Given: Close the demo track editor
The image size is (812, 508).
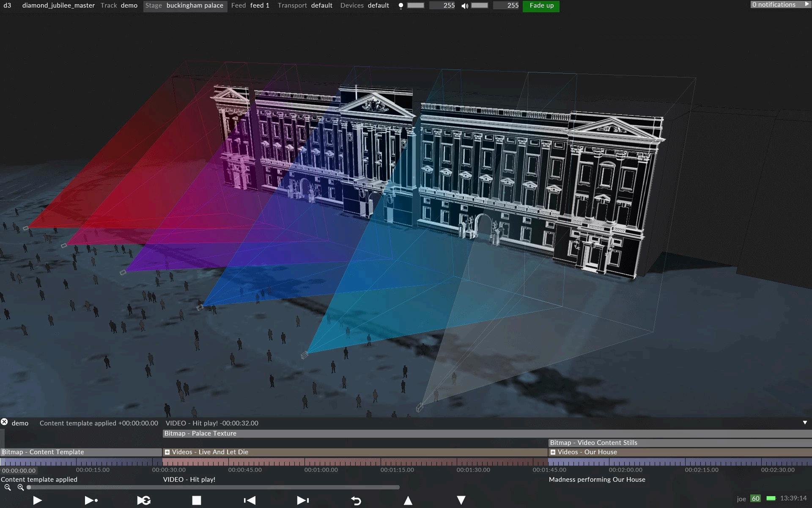Looking at the screenshot, I should (x=4, y=422).
